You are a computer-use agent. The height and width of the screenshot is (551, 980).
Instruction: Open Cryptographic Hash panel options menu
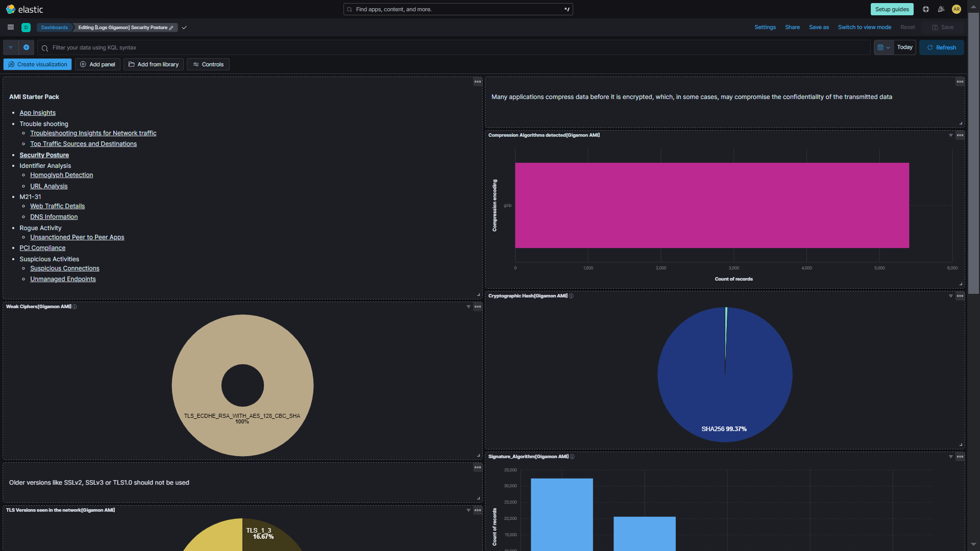[x=960, y=296]
